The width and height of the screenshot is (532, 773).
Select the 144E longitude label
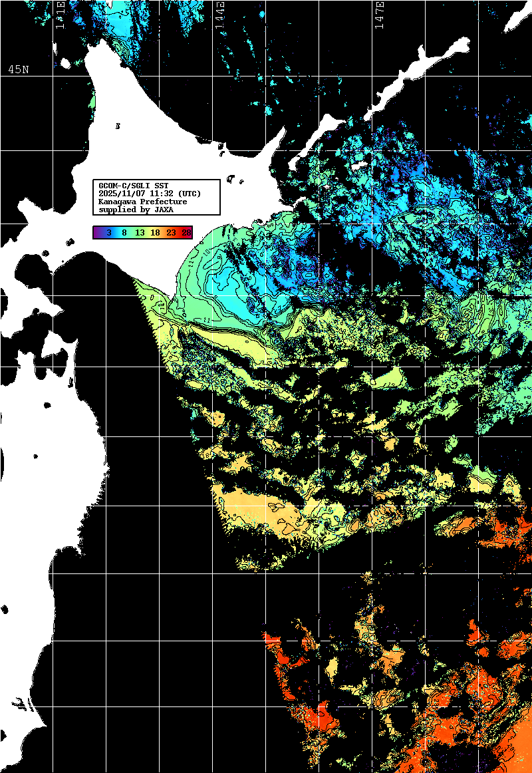[219, 16]
